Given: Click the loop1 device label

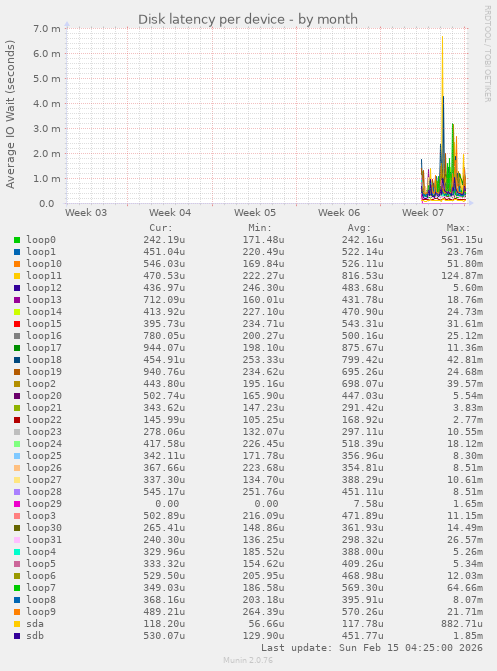Looking at the screenshot, I should point(41,252).
